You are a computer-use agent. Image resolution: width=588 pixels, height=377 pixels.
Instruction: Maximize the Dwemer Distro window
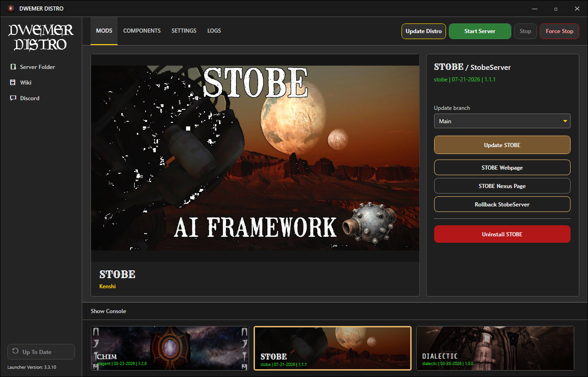[556, 8]
